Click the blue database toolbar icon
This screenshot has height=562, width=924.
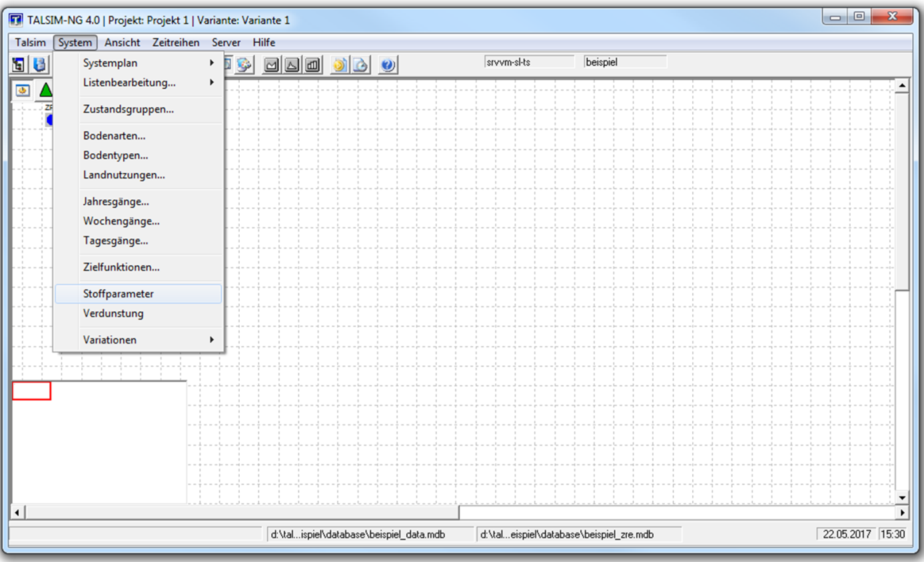(x=40, y=65)
